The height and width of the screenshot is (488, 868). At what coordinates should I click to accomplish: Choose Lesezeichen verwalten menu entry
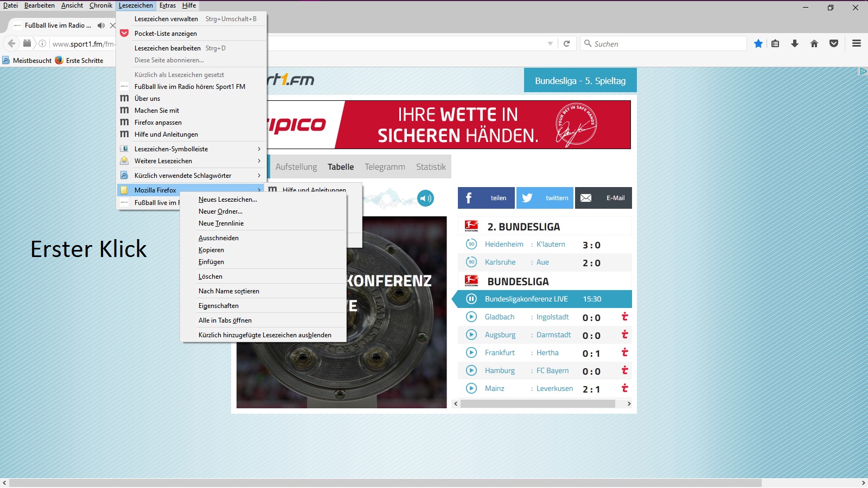tap(192, 18)
